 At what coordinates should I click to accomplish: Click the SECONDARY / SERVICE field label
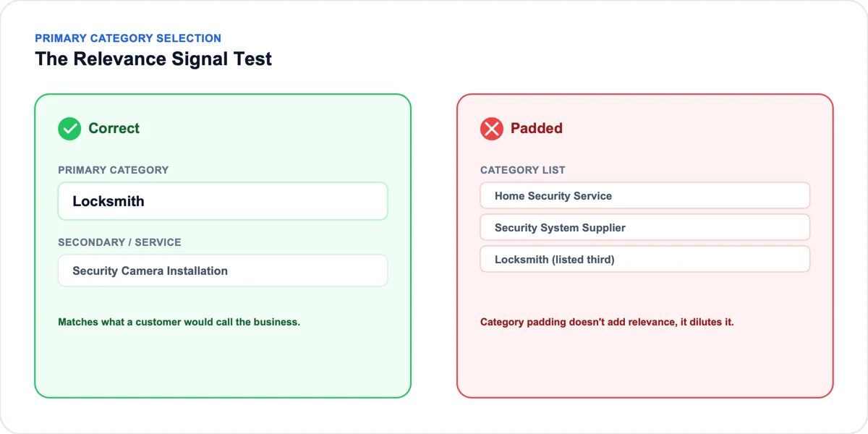pos(119,242)
